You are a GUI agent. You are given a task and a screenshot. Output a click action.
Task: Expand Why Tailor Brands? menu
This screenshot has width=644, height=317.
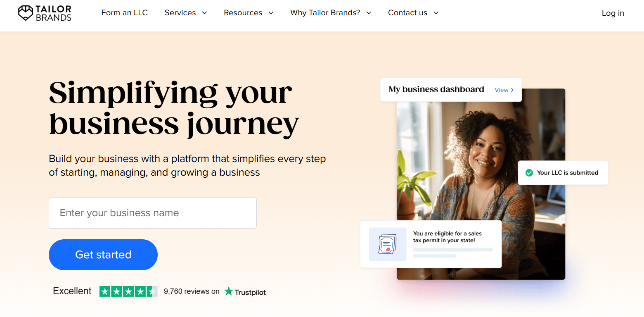(x=331, y=13)
